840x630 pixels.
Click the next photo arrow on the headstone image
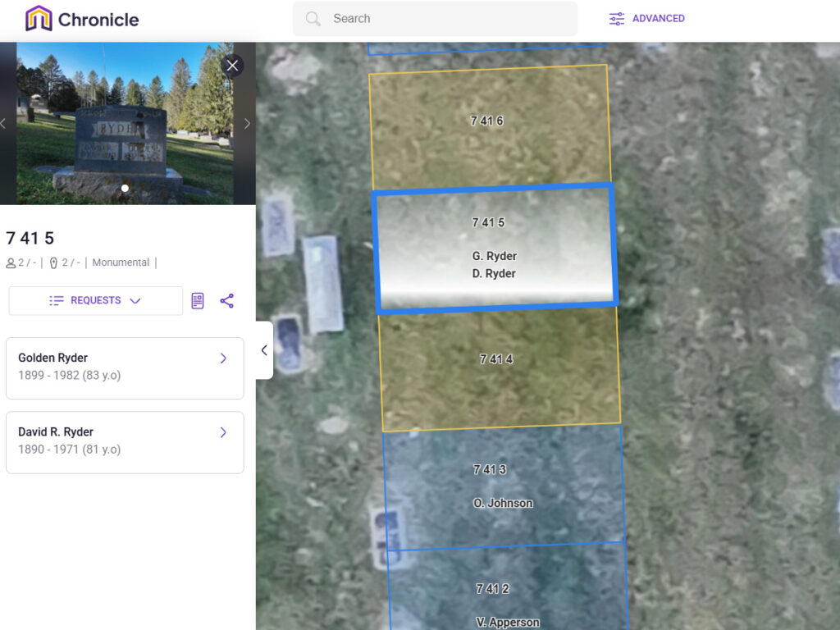point(245,125)
